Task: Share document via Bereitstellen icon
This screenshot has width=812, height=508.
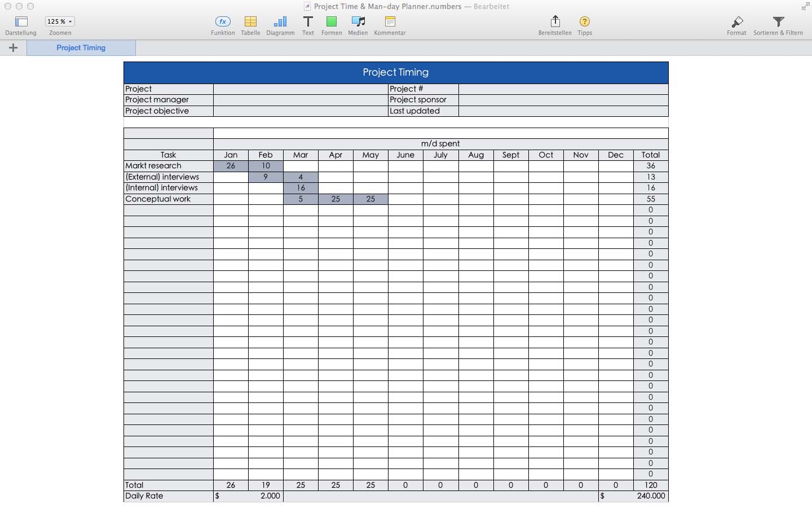Action: pyautogui.click(x=555, y=22)
